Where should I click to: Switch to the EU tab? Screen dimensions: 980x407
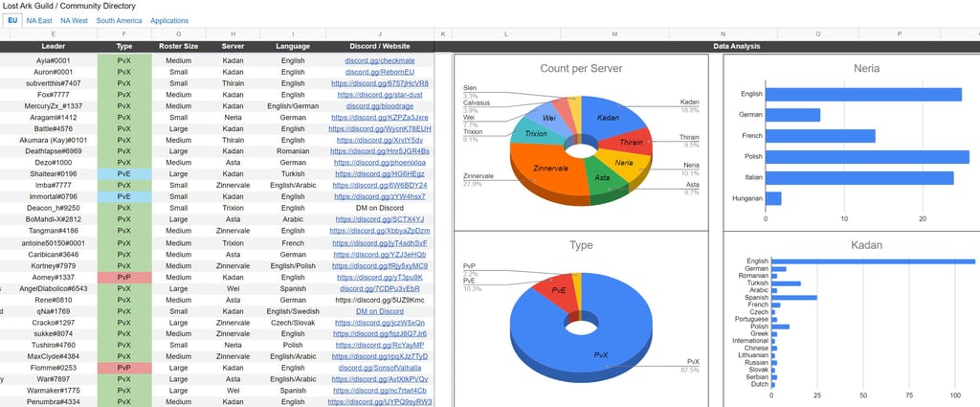pos(12,21)
